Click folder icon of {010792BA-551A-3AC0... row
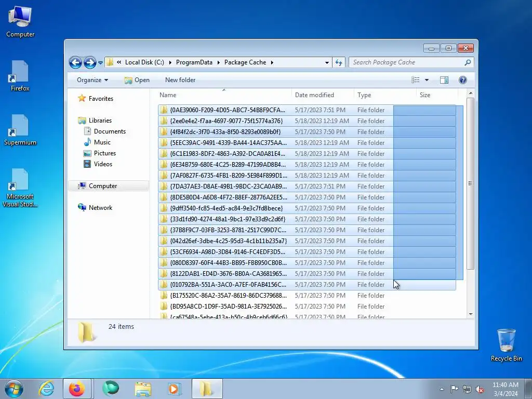The width and height of the screenshot is (532, 399). click(164, 284)
